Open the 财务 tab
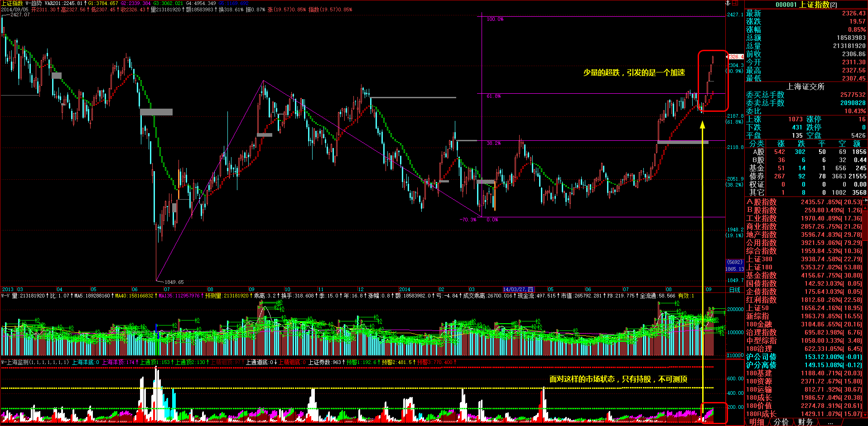The height and width of the screenshot is (426, 868). click(x=805, y=422)
